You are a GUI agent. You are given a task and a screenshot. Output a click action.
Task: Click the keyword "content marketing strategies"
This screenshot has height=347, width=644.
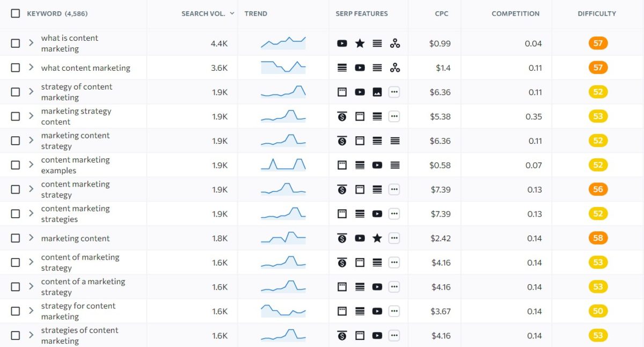(76, 213)
